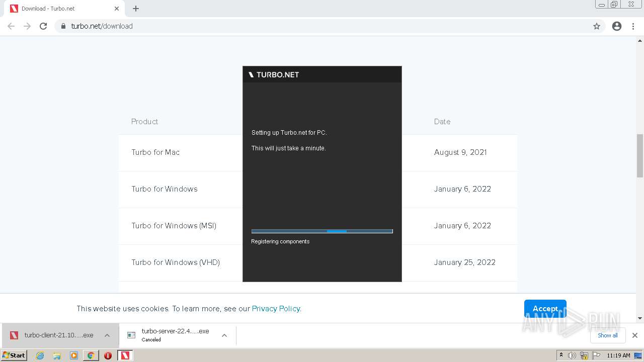View site lock security info
Viewport: 644px width, 362px height.
[x=63, y=26]
